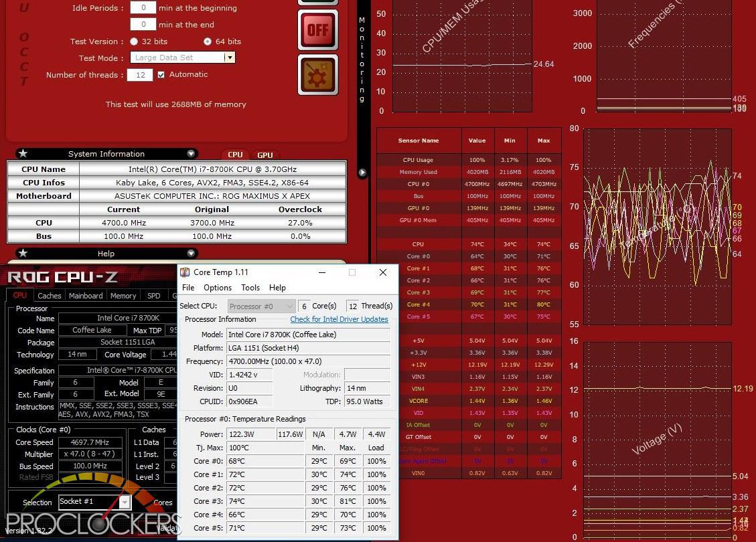Expand the Help panel arrow

[x=191, y=254]
